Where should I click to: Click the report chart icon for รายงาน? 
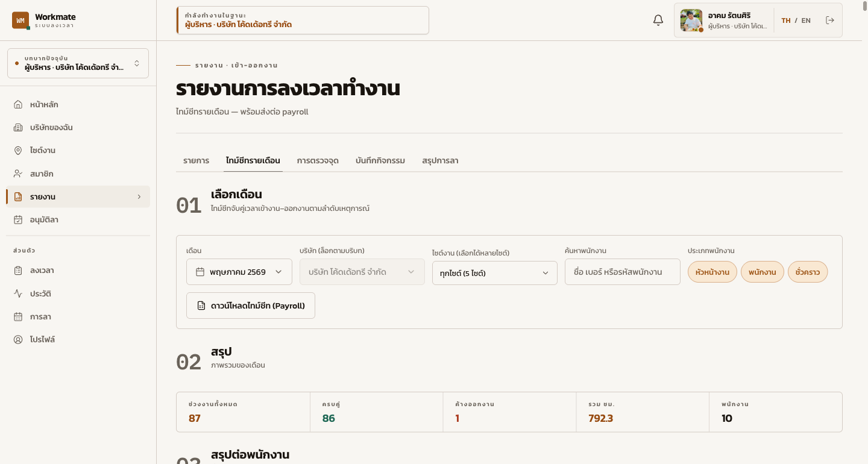(x=18, y=196)
